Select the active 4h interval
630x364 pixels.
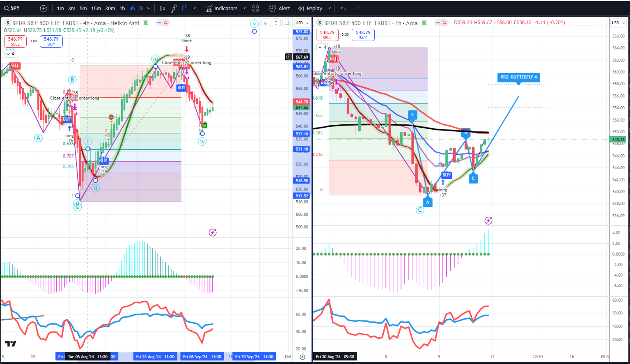click(x=132, y=8)
